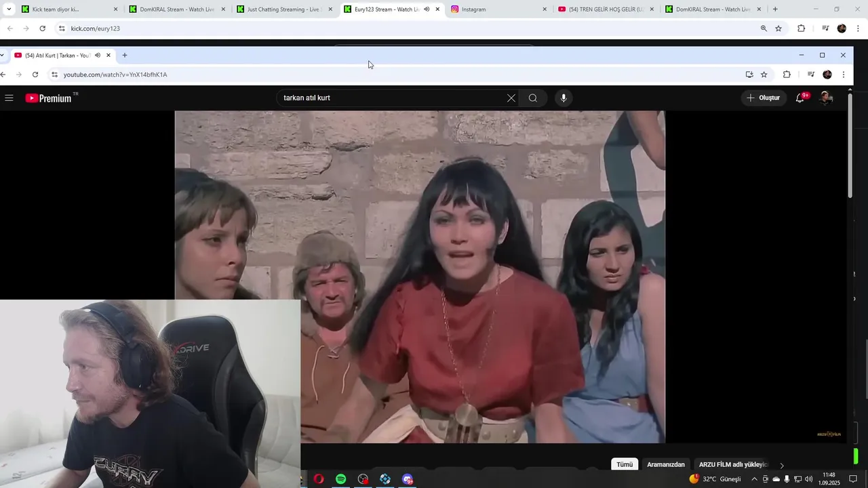Open Extensions puzzle icon in YouTube window

click(787, 75)
